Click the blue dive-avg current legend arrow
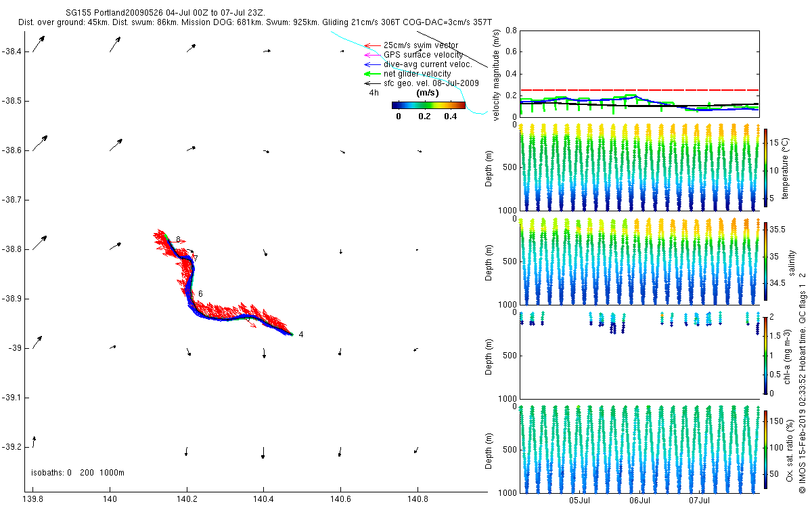Image resolution: width=812 pixels, height=508 pixels. [x=372, y=64]
